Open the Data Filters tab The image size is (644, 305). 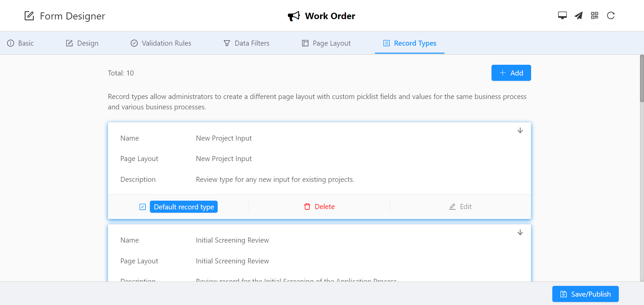(247, 43)
